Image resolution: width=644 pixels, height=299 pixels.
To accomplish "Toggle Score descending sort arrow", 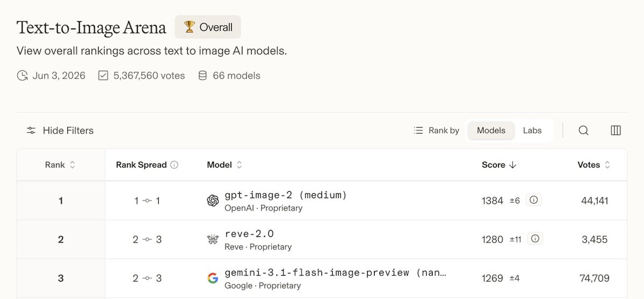I will (513, 165).
